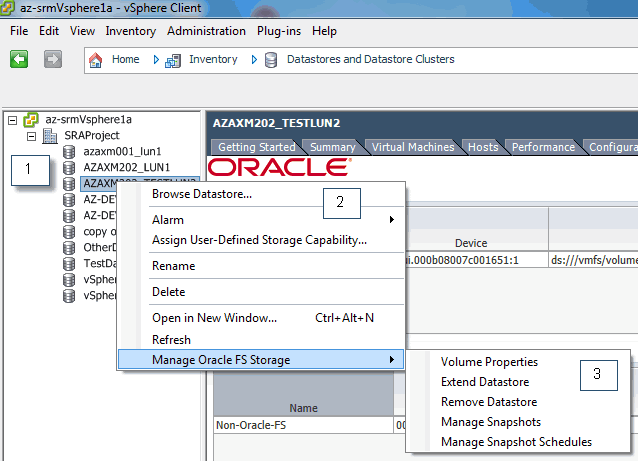Click the Home house icon
The width and height of the screenshot is (638, 461).
(x=96, y=60)
